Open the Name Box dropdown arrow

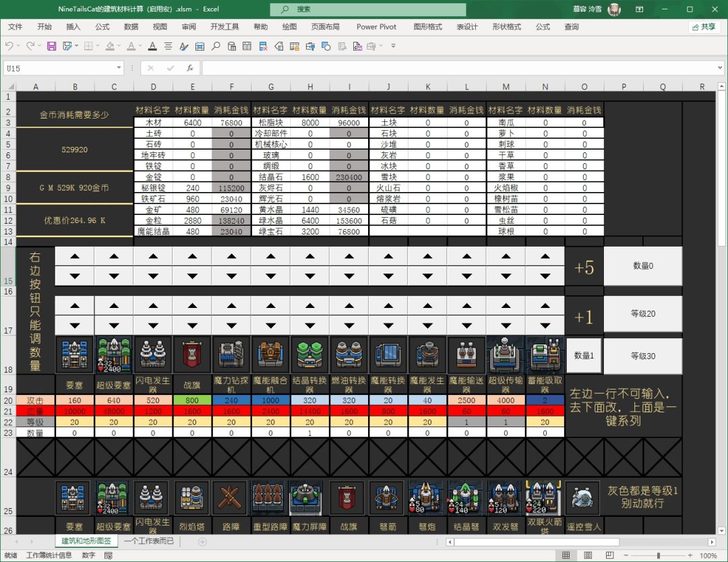tap(119, 68)
